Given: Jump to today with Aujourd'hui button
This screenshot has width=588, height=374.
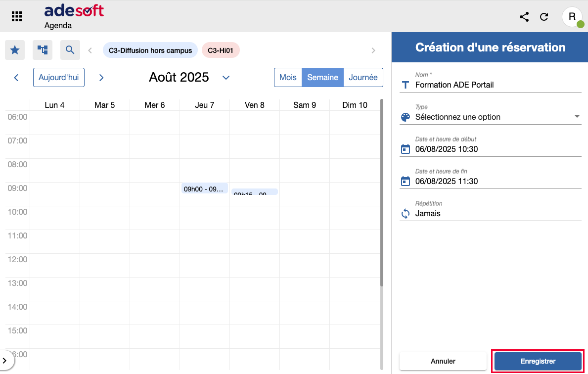Looking at the screenshot, I should click(58, 78).
